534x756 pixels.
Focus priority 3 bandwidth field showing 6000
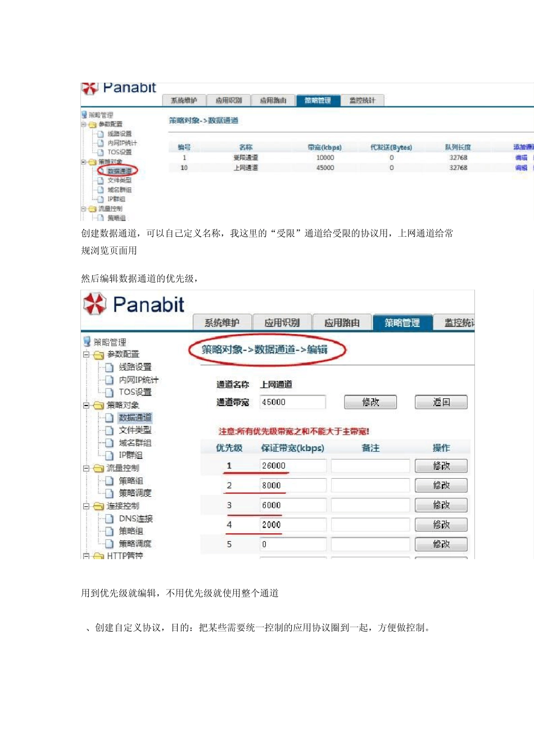(292, 505)
